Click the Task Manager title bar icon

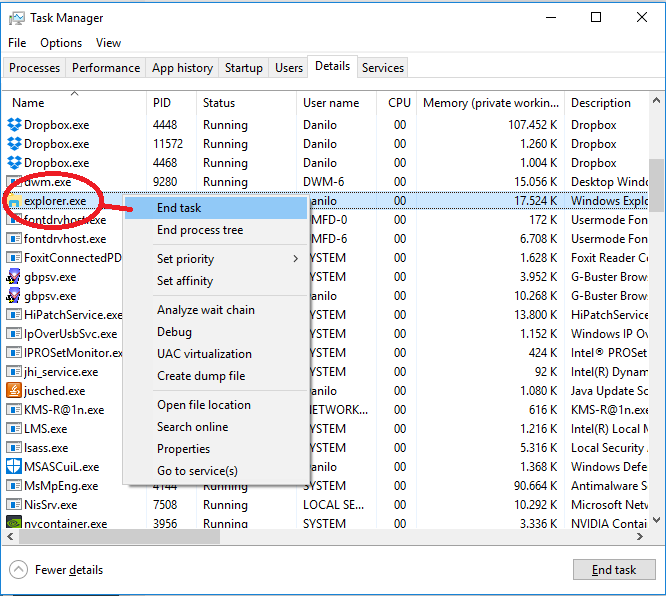[17, 18]
